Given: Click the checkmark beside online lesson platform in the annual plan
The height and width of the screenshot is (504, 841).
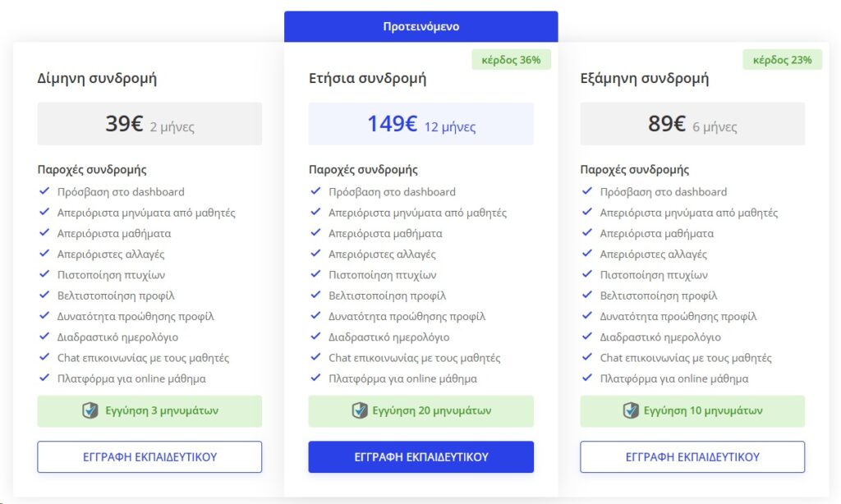Looking at the screenshot, I should point(316,378).
